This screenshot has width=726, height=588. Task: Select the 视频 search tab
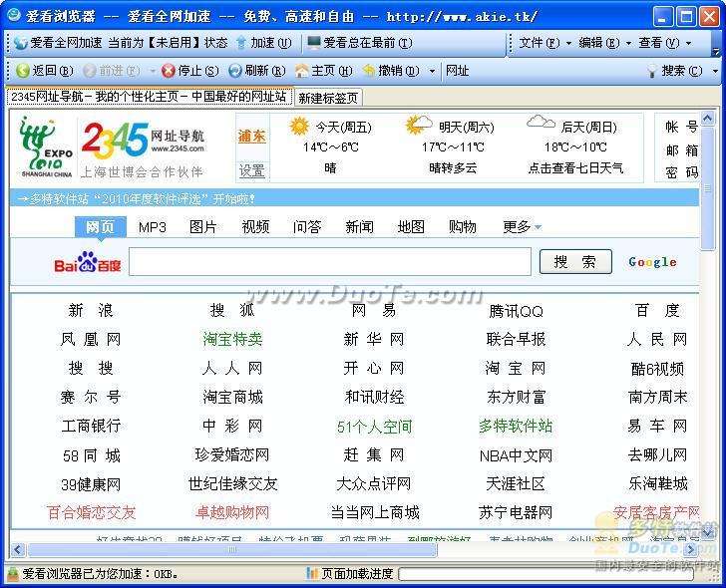tap(255, 226)
